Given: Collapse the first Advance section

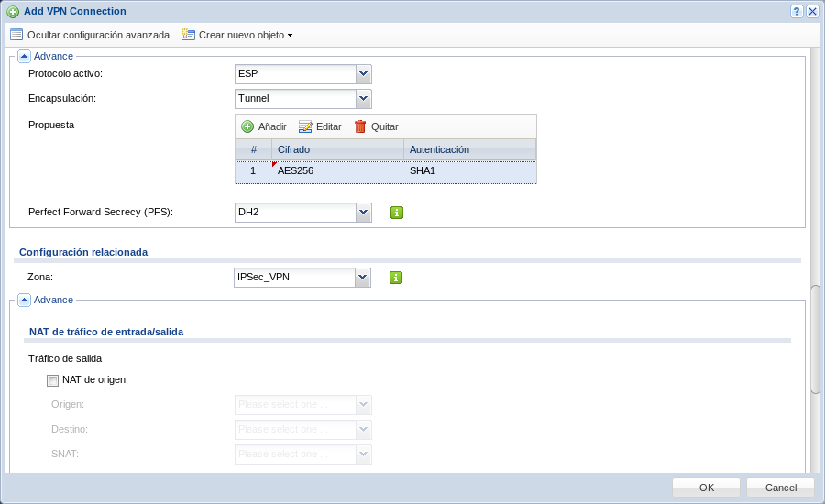Looking at the screenshot, I should tap(24, 56).
